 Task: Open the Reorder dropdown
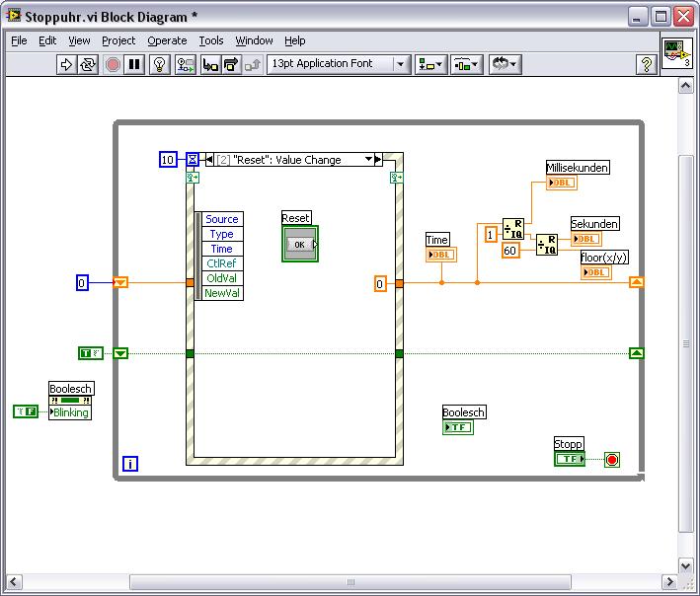tap(504, 64)
